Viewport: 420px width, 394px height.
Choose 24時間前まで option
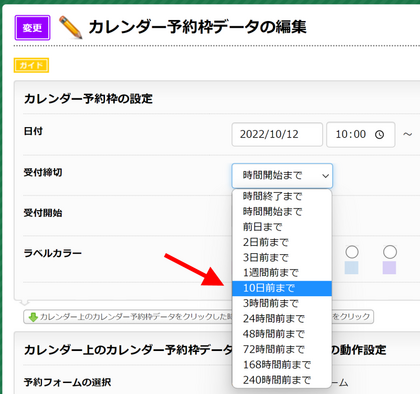(282, 319)
